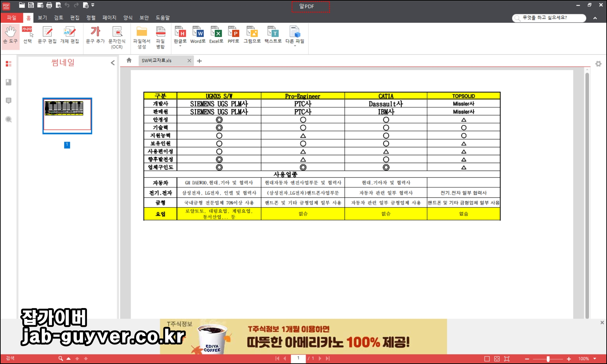Convert PDF to PPT
The height and width of the screenshot is (364, 607).
233,35
